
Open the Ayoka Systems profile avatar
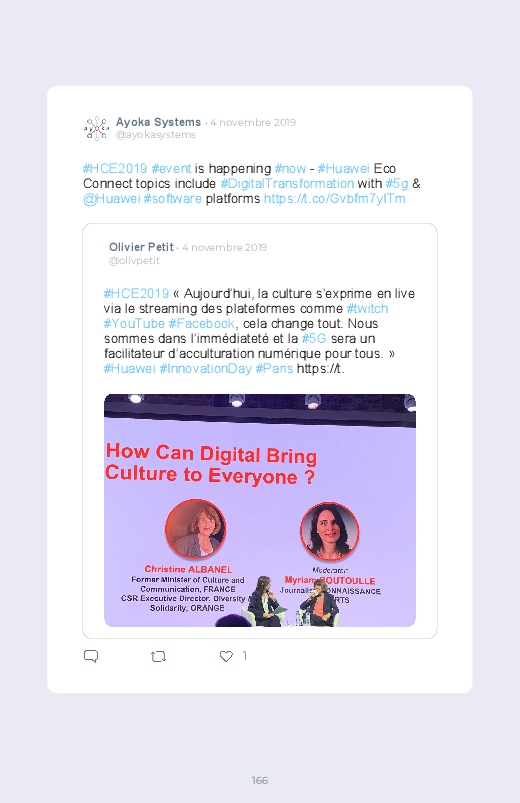96,128
